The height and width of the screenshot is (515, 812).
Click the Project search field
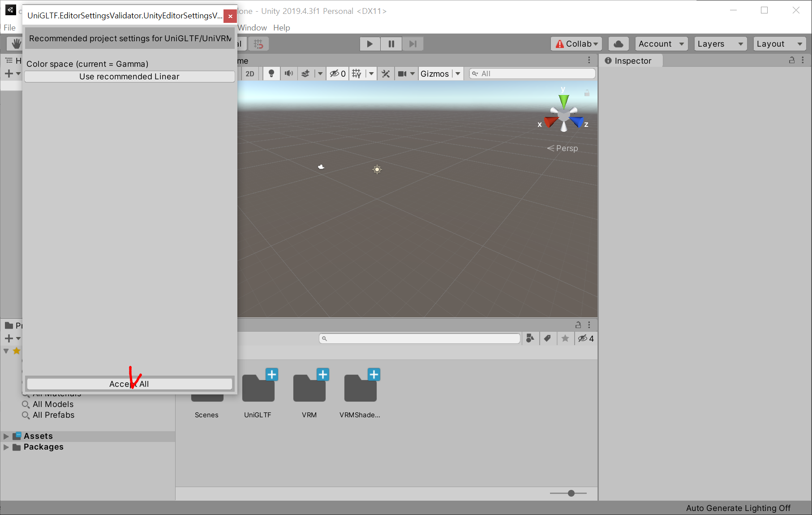tap(420, 338)
